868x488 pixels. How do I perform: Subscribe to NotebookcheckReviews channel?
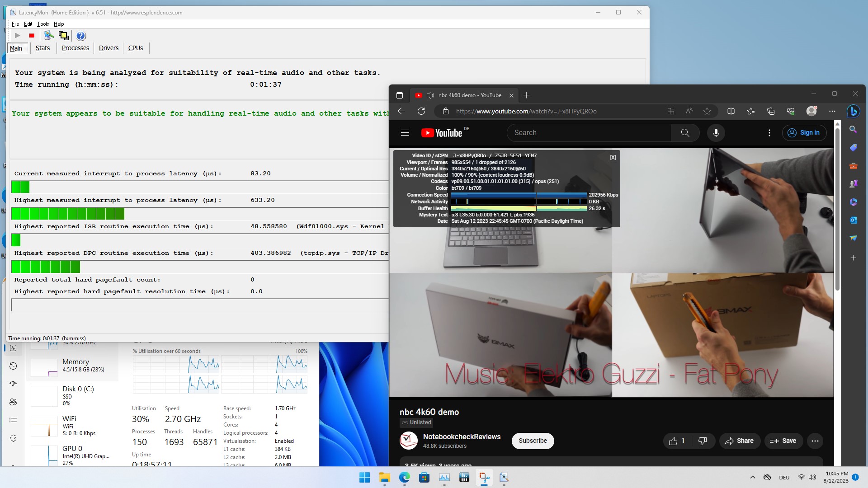[x=533, y=441]
